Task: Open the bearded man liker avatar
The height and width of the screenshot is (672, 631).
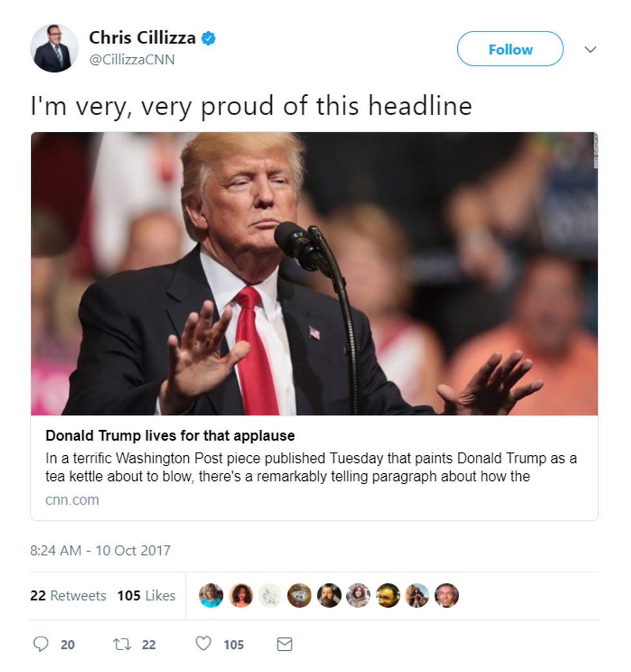Action: (329, 595)
